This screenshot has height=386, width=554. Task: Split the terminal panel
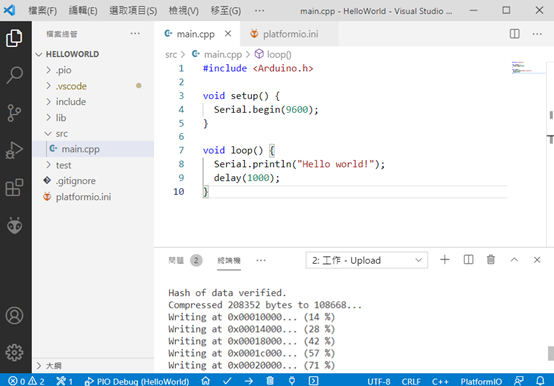point(468,260)
